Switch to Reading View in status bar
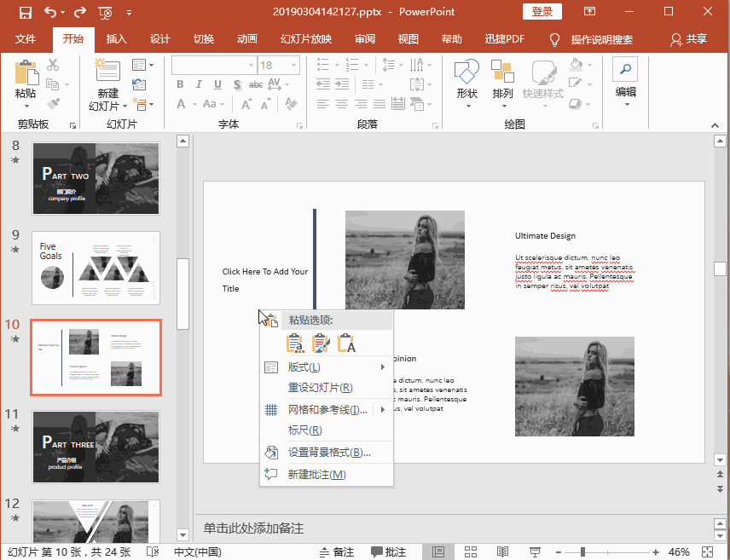The width and height of the screenshot is (730, 560). coord(502,551)
